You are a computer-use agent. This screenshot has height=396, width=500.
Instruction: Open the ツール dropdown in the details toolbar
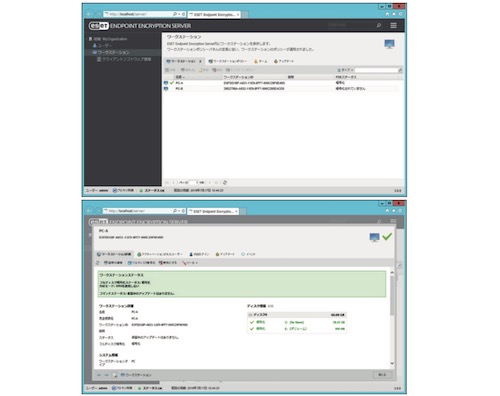point(190,263)
